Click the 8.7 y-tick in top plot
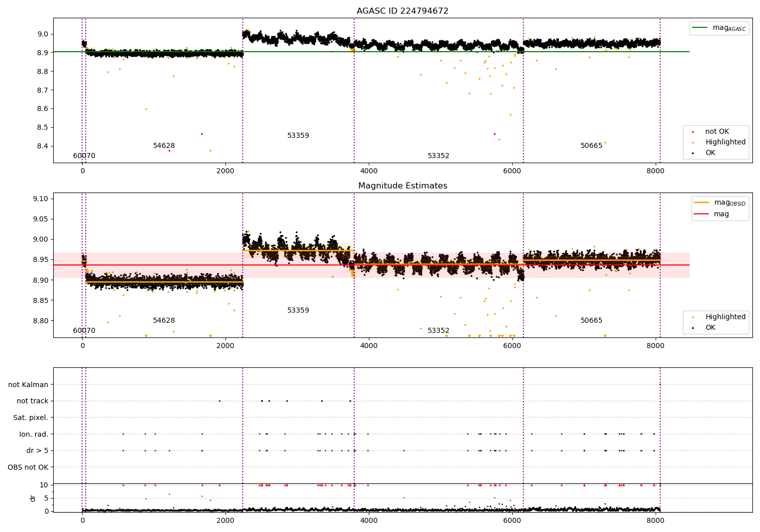The height and width of the screenshot is (532, 760). pos(42,90)
